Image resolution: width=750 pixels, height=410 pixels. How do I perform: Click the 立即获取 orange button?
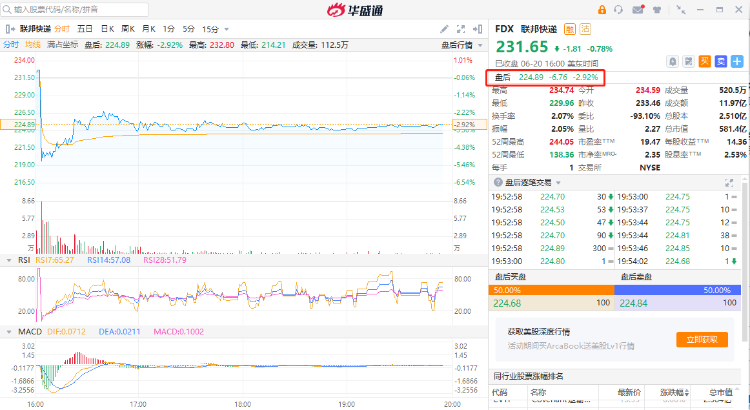click(x=702, y=340)
